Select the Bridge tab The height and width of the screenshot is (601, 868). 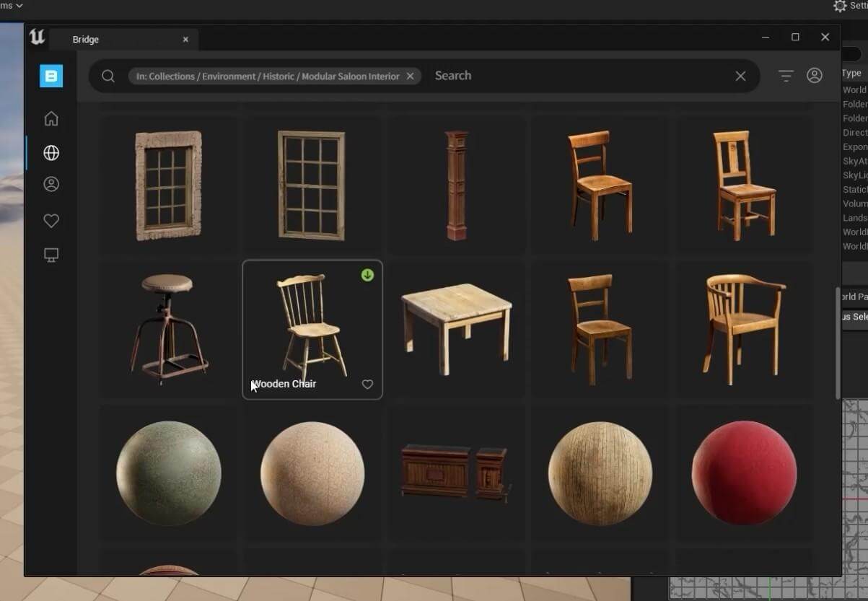pyautogui.click(x=86, y=40)
